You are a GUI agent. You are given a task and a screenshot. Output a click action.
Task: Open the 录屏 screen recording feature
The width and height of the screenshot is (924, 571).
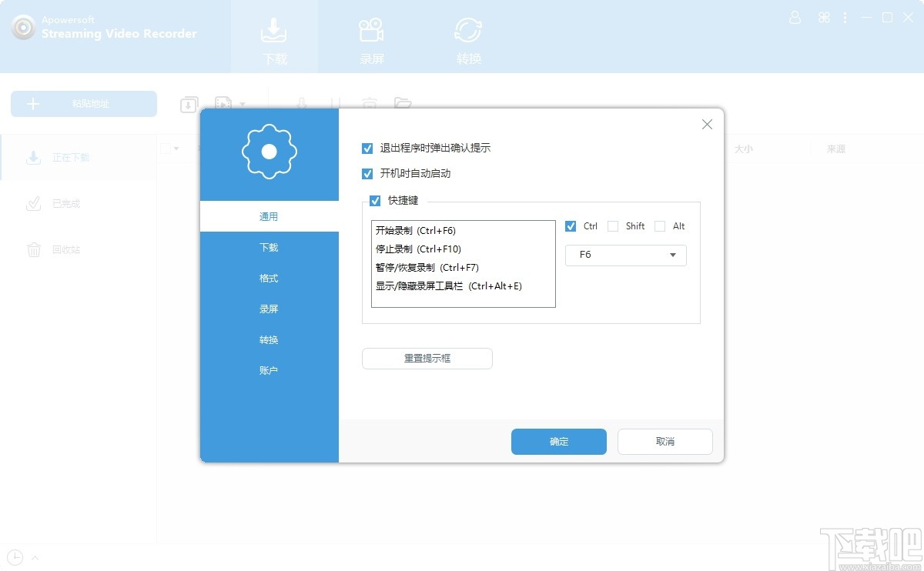(371, 36)
